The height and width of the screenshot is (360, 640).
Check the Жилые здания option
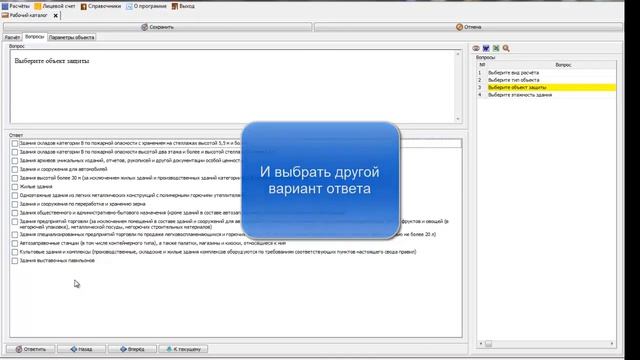(15, 187)
